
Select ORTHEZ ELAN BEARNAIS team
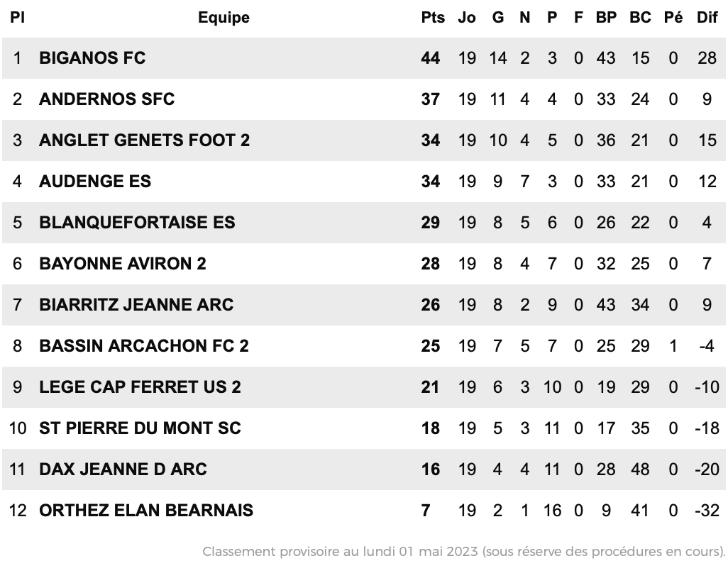(x=146, y=511)
